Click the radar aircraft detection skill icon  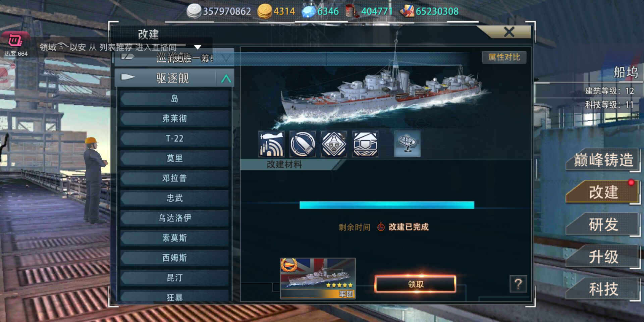[271, 144]
